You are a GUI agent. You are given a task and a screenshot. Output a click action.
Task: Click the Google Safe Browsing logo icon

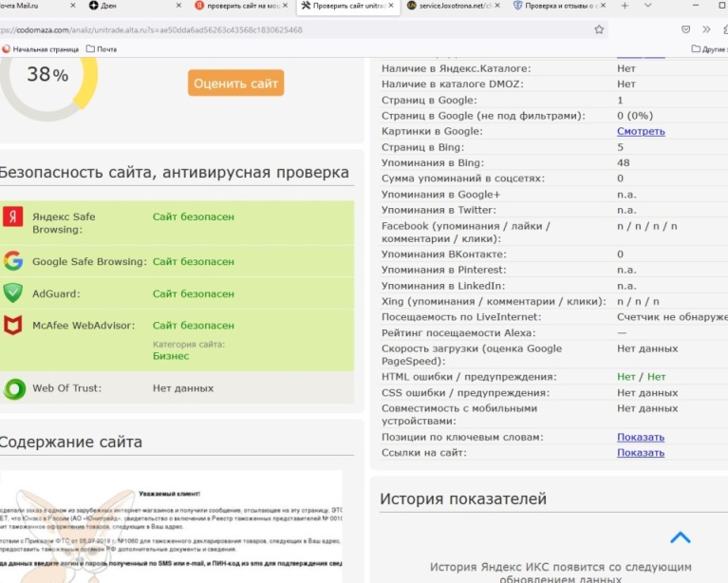click(x=13, y=261)
